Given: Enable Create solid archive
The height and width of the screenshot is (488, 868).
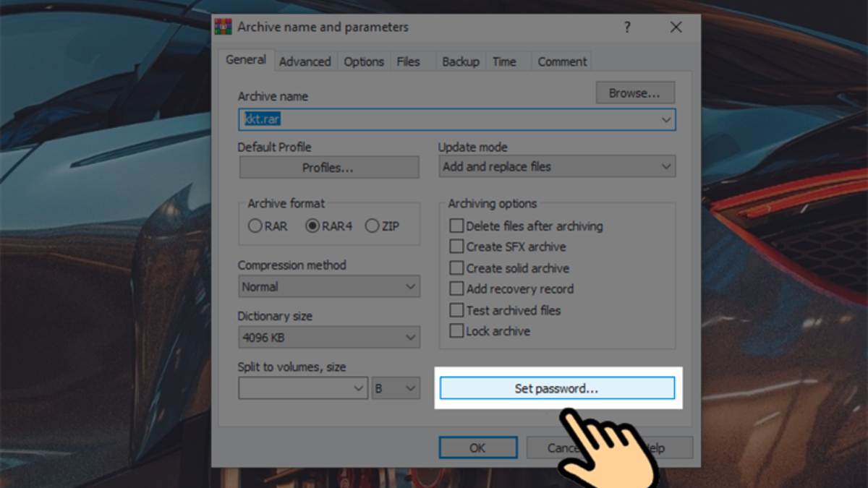Looking at the screenshot, I should [x=456, y=267].
